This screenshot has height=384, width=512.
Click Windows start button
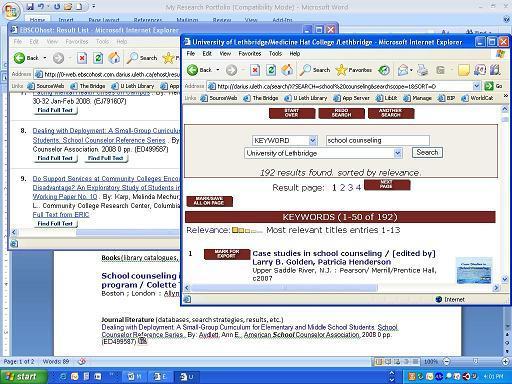click(x=23, y=377)
